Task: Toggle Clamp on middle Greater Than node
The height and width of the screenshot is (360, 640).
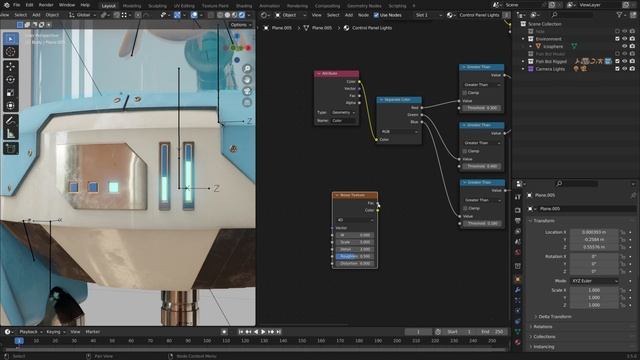Action: [464, 151]
